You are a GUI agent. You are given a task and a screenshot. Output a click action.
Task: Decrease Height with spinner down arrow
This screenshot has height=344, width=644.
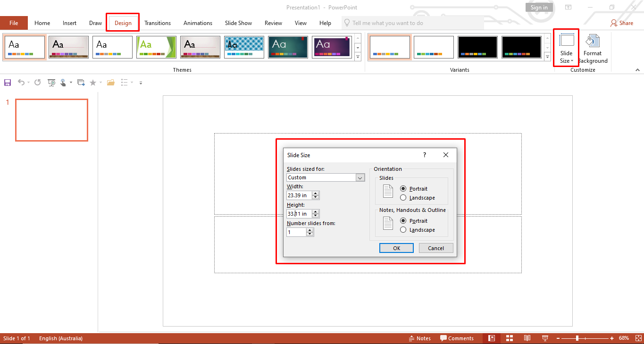316,216
